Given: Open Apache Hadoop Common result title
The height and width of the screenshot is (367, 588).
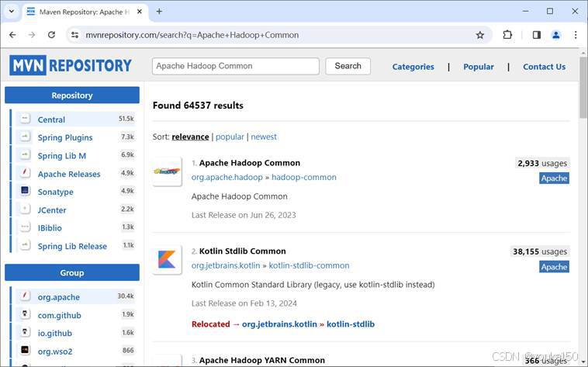Looking at the screenshot, I should coord(249,163).
